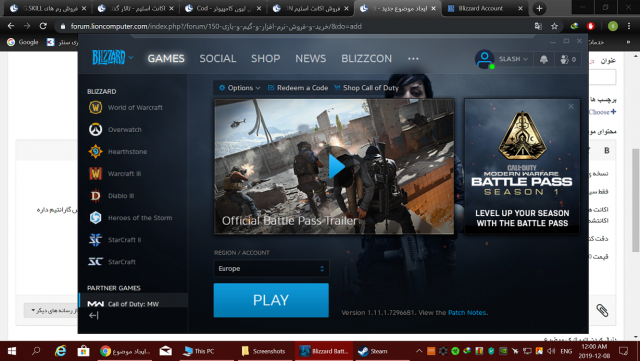The width and height of the screenshot is (640, 361).
Task: Open Windows Start menu
Action: pyautogui.click(x=11, y=351)
